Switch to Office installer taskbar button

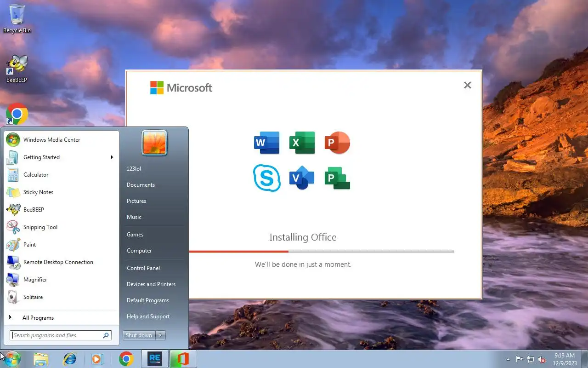point(183,359)
